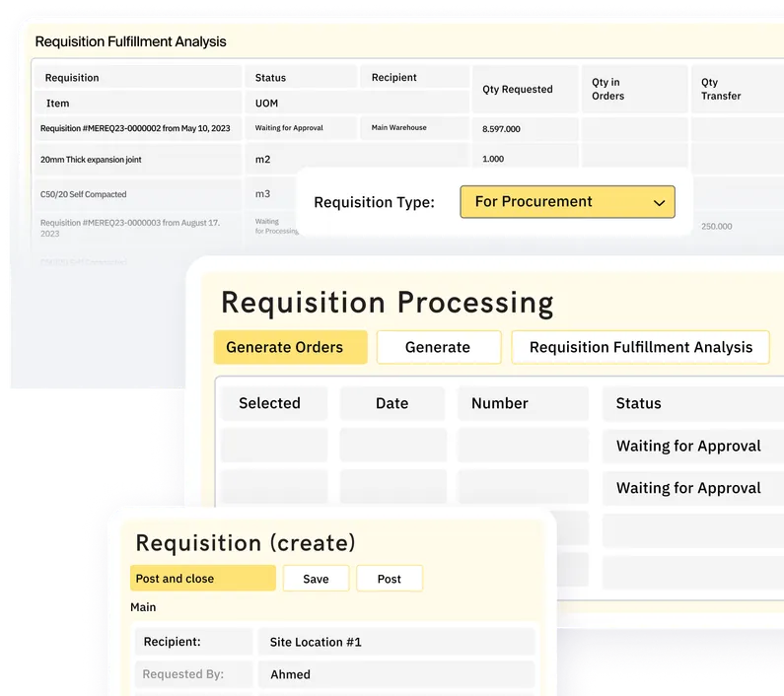
Task: Click the Post button
Action: tap(390, 579)
